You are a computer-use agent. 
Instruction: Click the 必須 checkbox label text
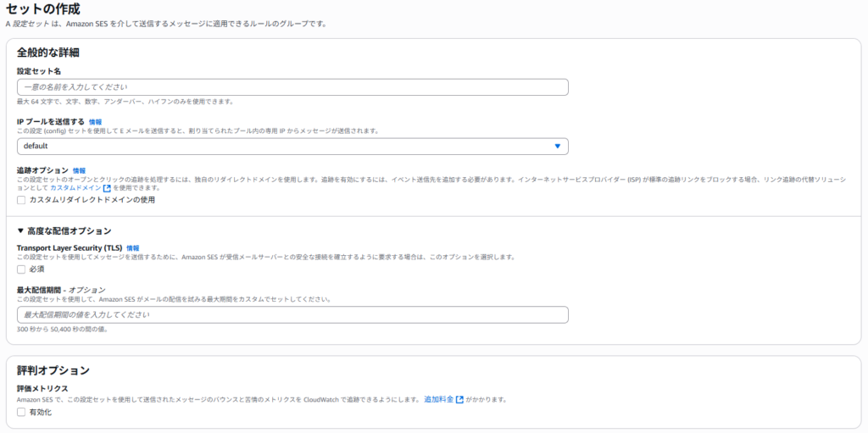[x=36, y=269]
